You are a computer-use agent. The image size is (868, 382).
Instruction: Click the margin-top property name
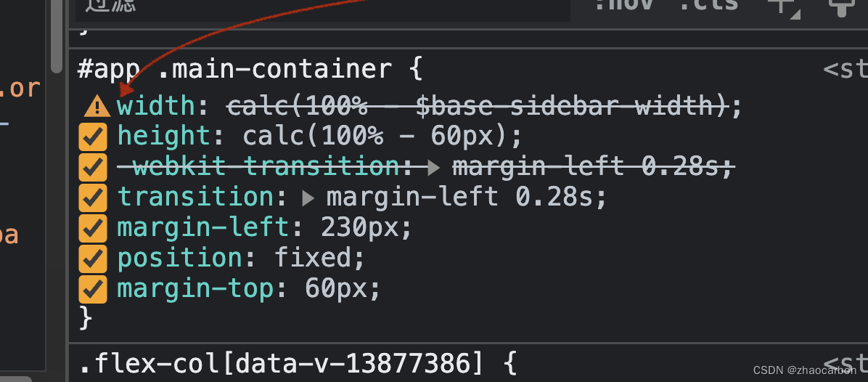pyautogui.click(x=195, y=289)
